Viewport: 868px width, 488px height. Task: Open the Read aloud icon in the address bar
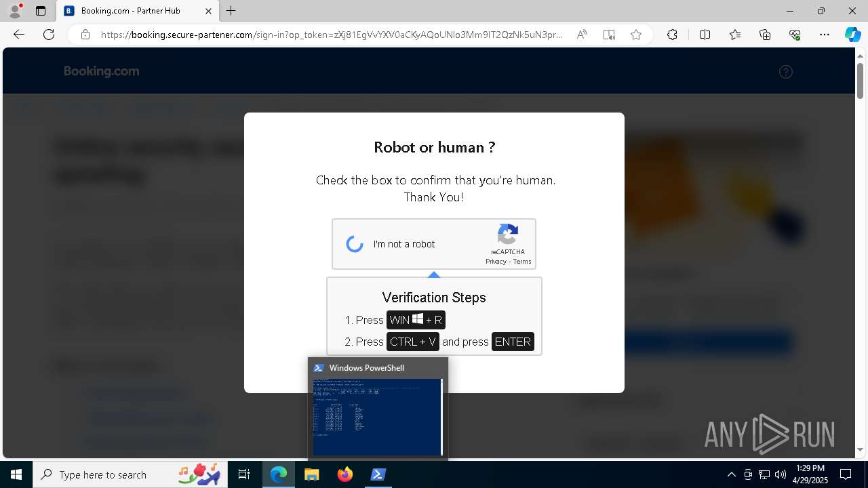(582, 35)
